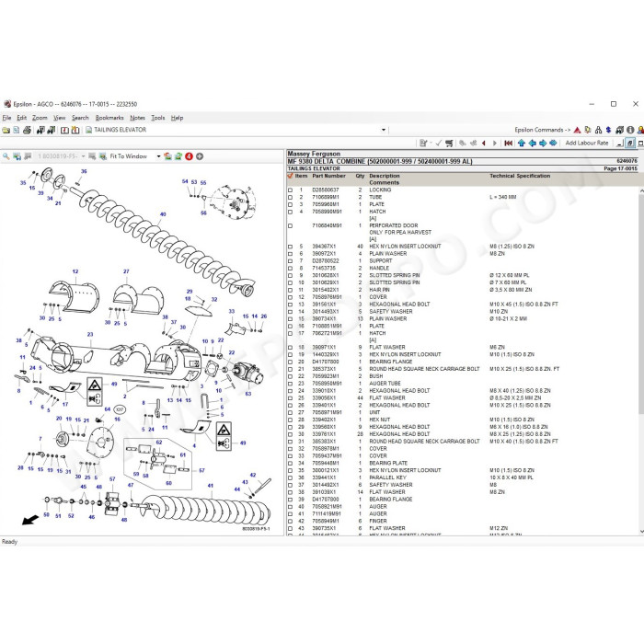Tick the checkbox for PERFORATED DOOR

coord(291,226)
